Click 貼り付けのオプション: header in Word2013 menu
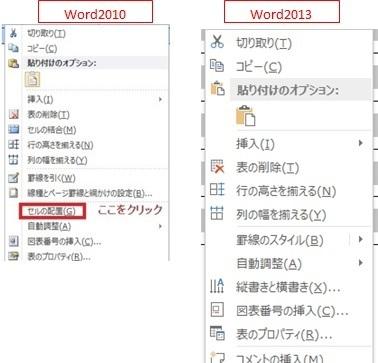Screen dimensions: 378x363 pyautogui.click(x=288, y=90)
